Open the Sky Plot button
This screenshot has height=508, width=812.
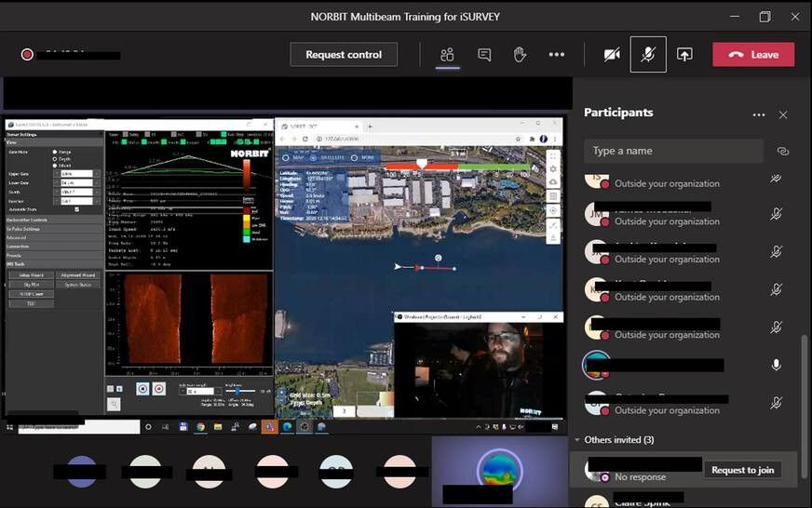pos(31,285)
